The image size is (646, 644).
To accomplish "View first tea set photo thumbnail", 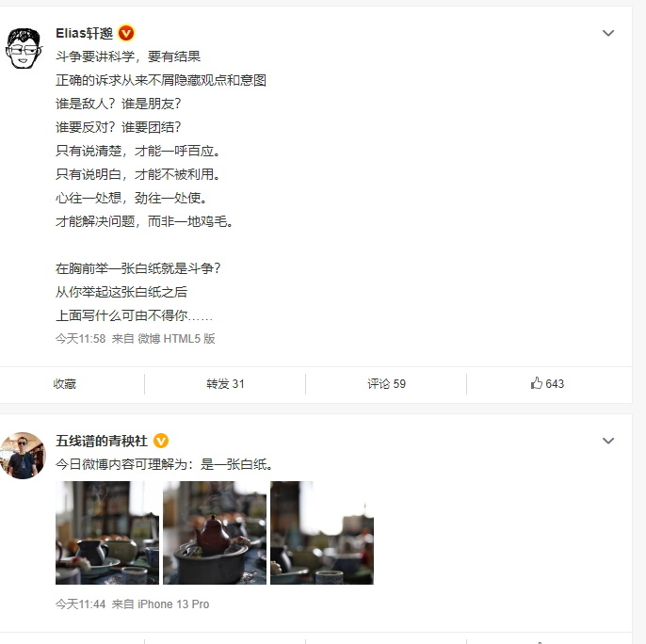I will (x=107, y=533).
